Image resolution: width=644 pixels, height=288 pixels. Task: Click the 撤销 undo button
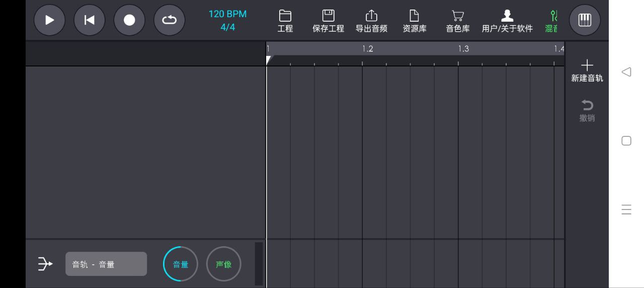pyautogui.click(x=587, y=110)
